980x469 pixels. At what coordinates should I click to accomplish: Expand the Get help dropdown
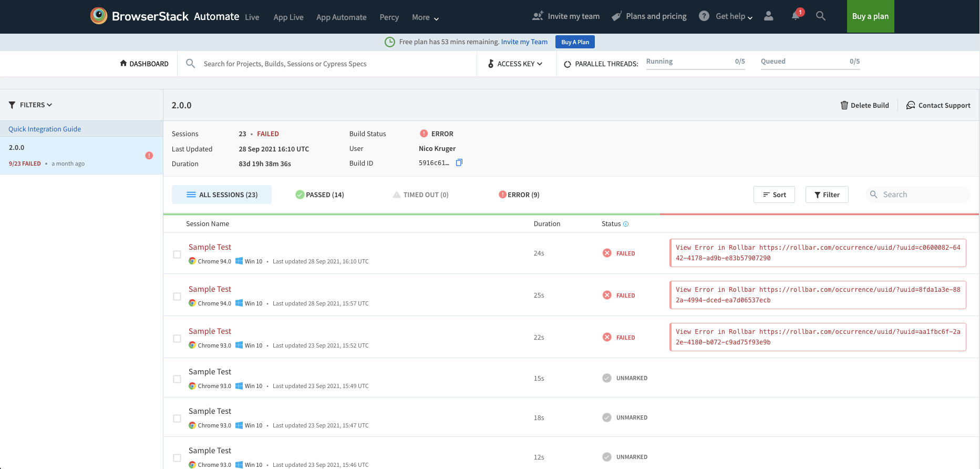(x=734, y=16)
